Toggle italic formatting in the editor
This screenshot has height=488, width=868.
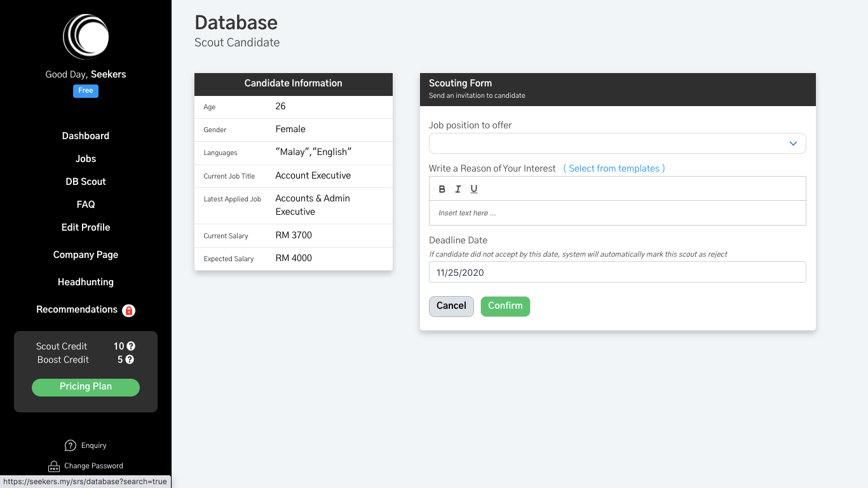tap(458, 189)
